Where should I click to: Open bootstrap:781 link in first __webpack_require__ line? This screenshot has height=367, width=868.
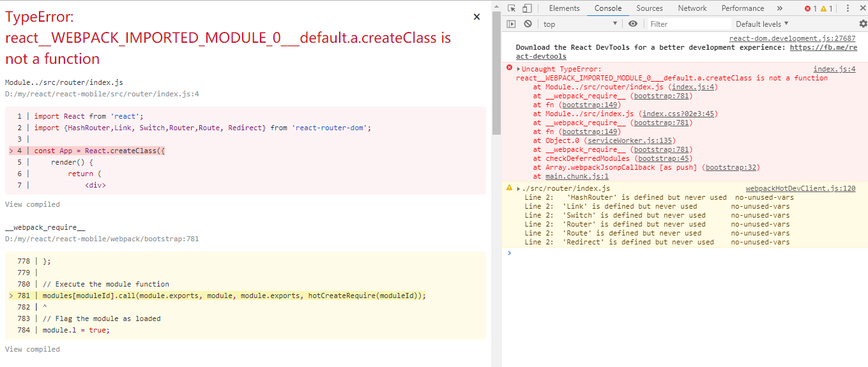(x=662, y=96)
